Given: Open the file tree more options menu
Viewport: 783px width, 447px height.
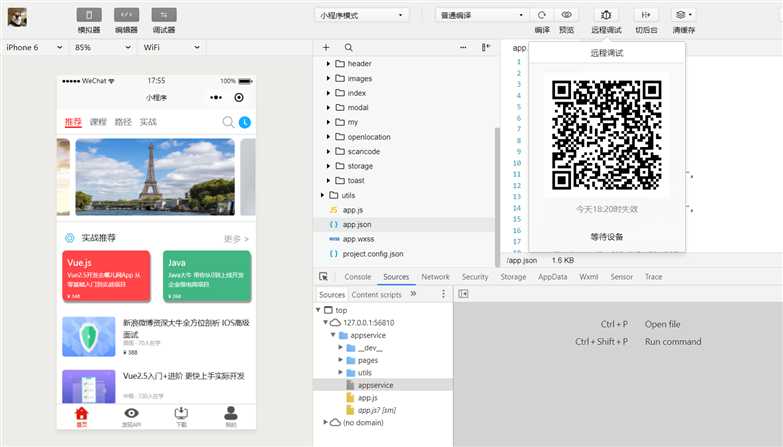Looking at the screenshot, I should (463, 47).
